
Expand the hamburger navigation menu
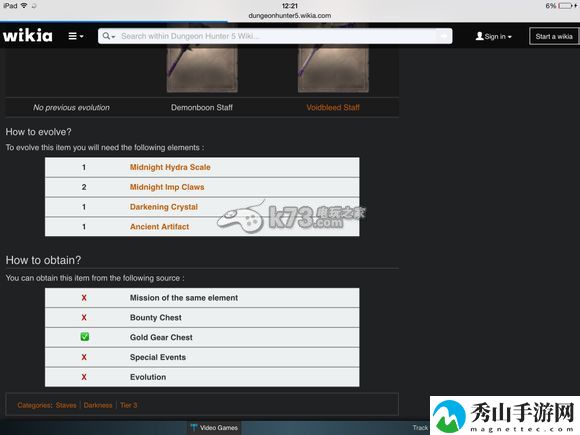(x=76, y=36)
